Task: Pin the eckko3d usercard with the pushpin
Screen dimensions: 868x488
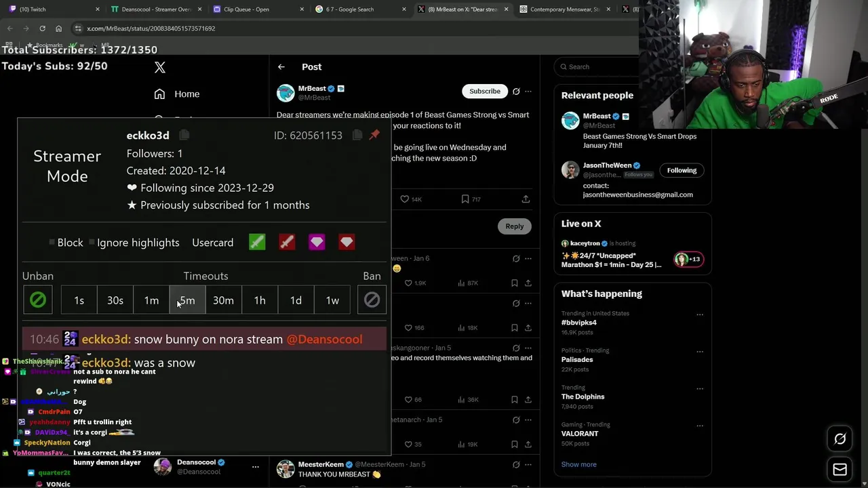Action: tap(374, 135)
